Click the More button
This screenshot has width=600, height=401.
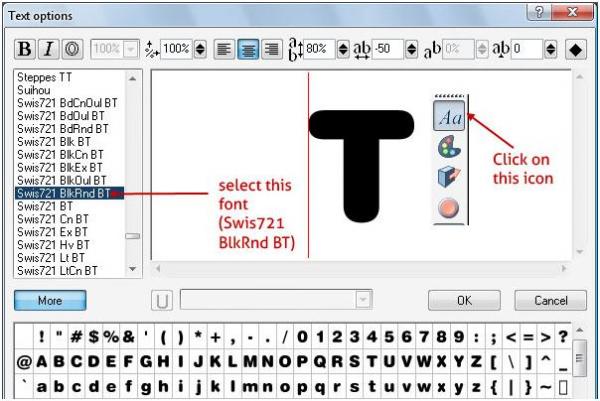pos(50,300)
